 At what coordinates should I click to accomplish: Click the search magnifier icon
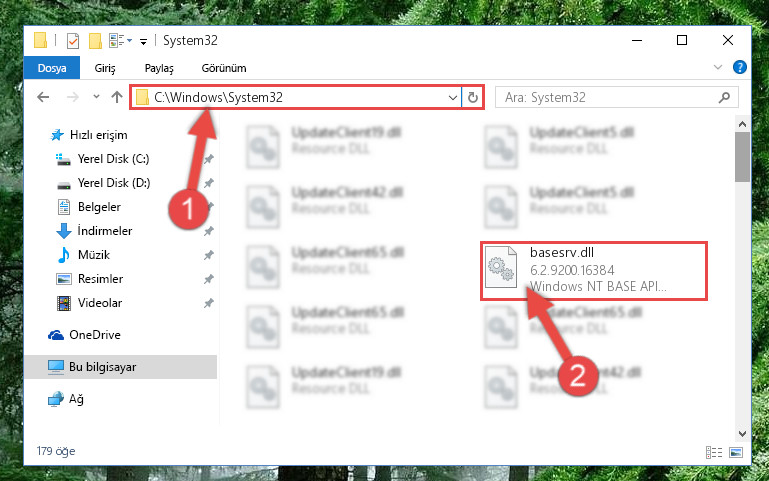[724, 98]
